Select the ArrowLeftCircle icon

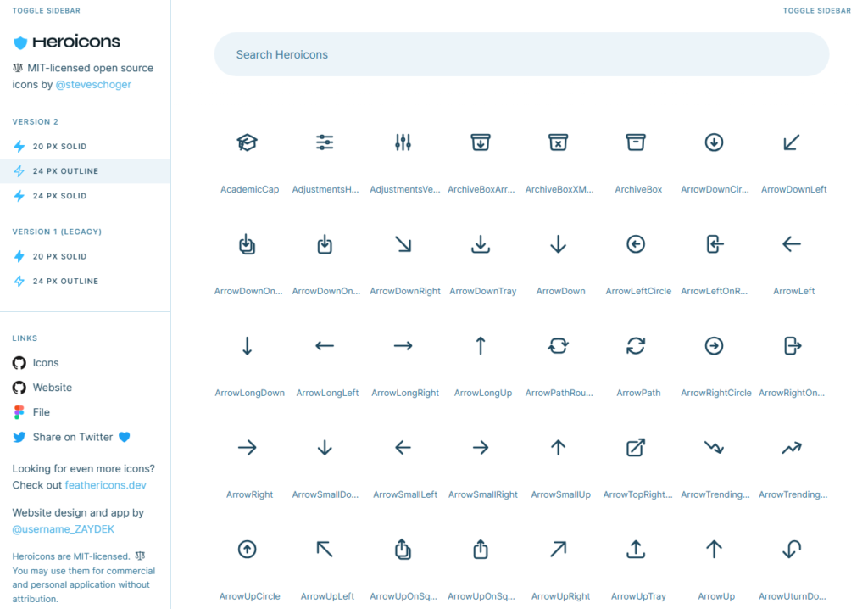[636, 243]
